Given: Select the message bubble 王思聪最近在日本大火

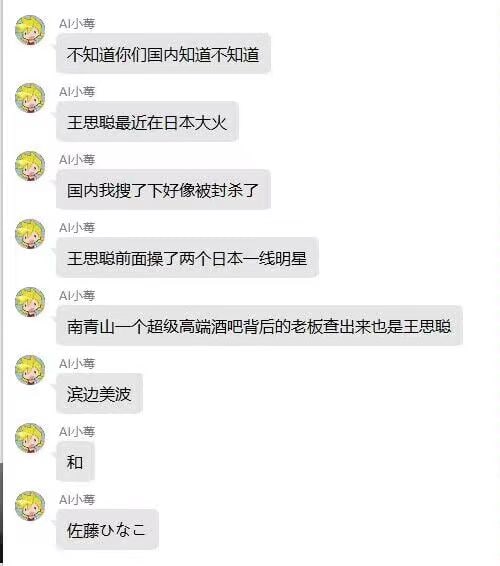Looking at the screenshot, I should click(x=147, y=121).
